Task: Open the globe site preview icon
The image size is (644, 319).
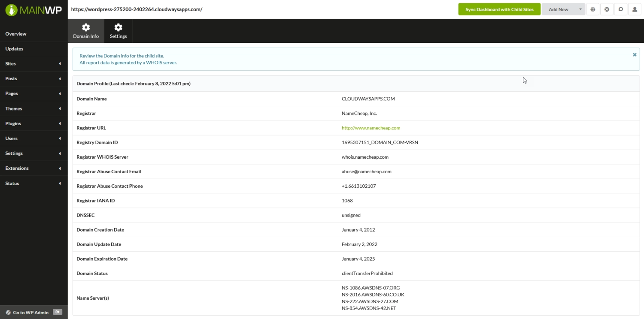Action: click(592, 9)
